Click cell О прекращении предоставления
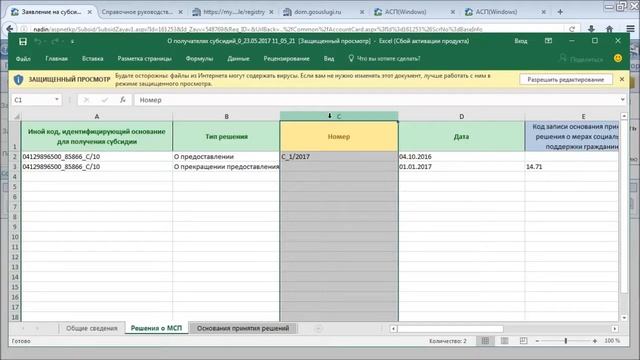Image resolution: width=640 pixels, height=360 pixels. (x=226, y=167)
